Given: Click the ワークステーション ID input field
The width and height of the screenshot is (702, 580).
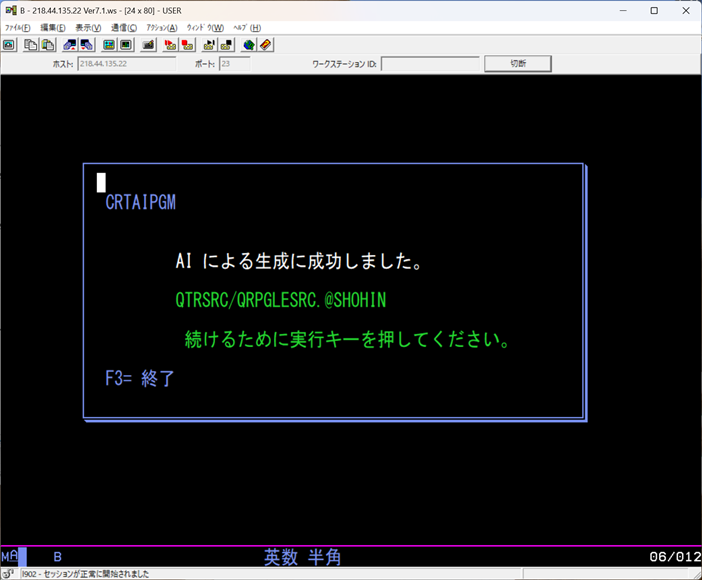Looking at the screenshot, I should (429, 64).
